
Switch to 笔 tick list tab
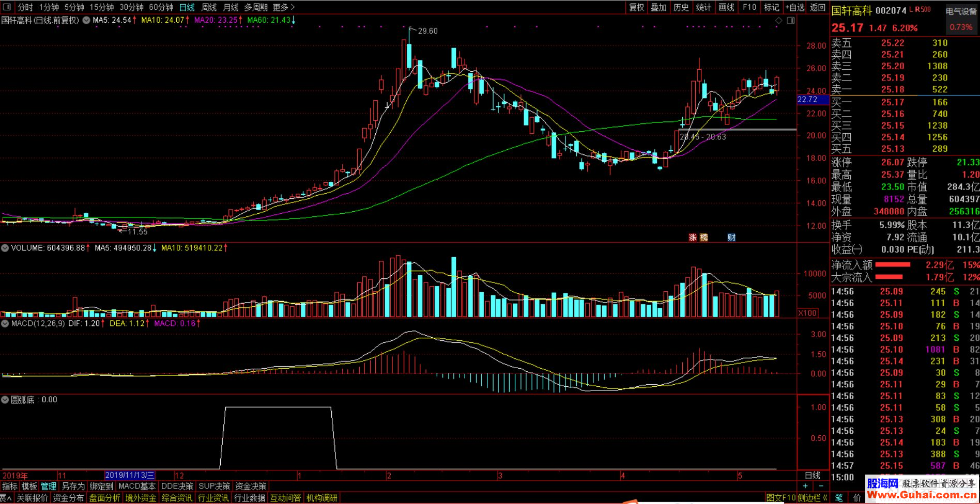click(x=839, y=498)
